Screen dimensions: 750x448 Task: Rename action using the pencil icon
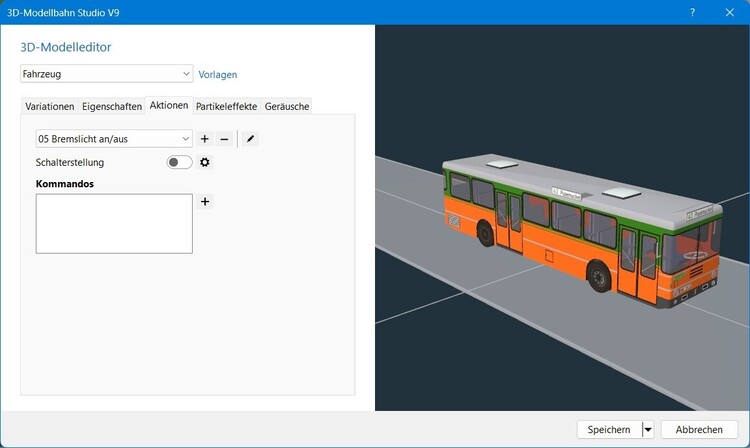(250, 139)
